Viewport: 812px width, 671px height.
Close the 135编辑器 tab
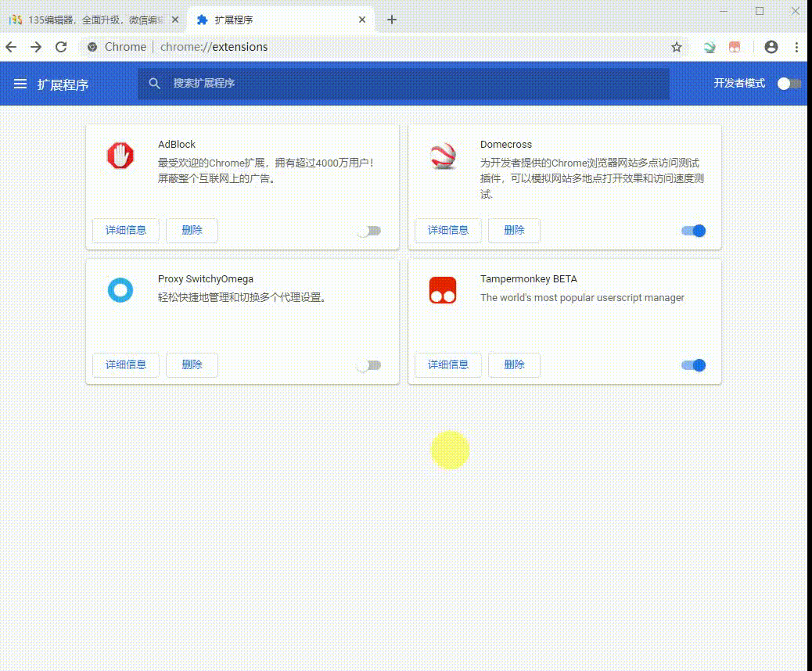pyautogui.click(x=175, y=20)
